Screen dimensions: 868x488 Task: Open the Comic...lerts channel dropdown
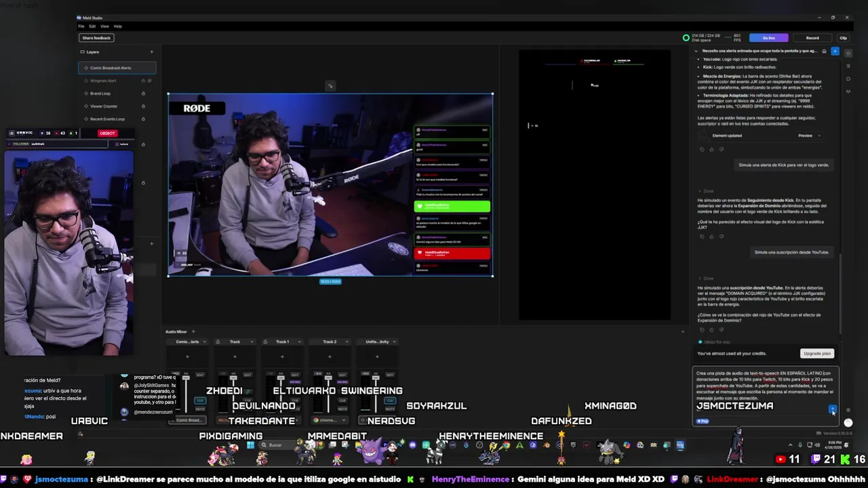[204, 342]
